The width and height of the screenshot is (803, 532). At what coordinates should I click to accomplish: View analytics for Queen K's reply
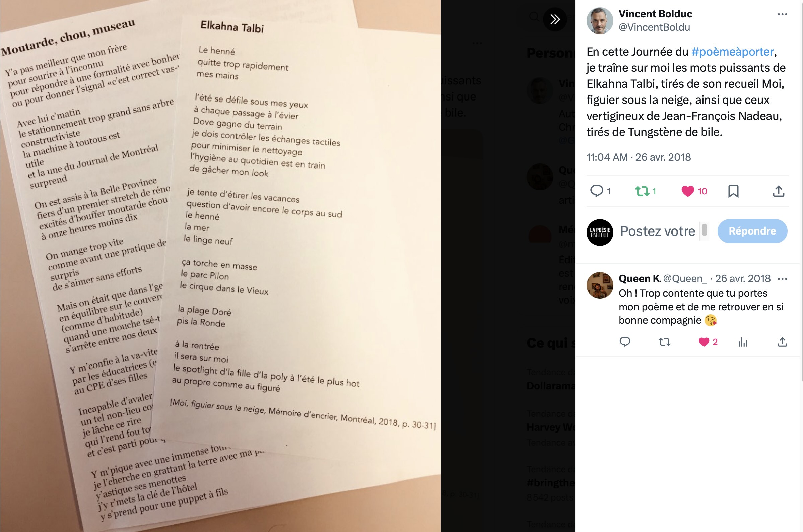pyautogui.click(x=743, y=342)
